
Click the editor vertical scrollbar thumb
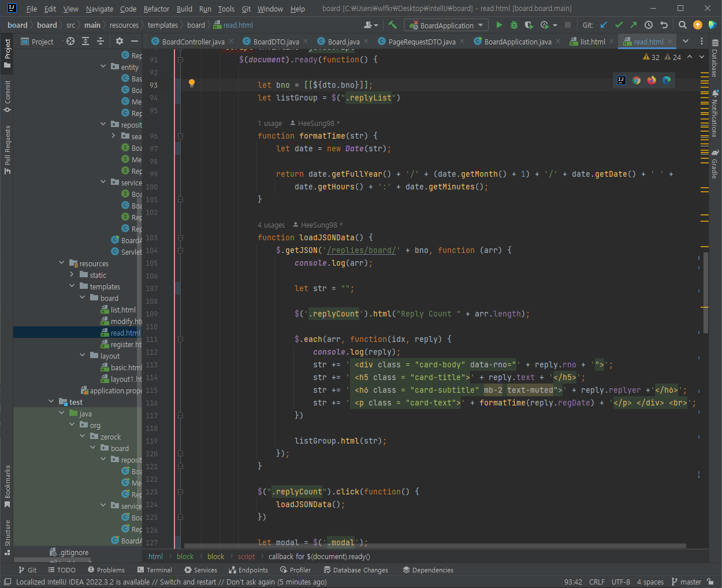click(706, 292)
